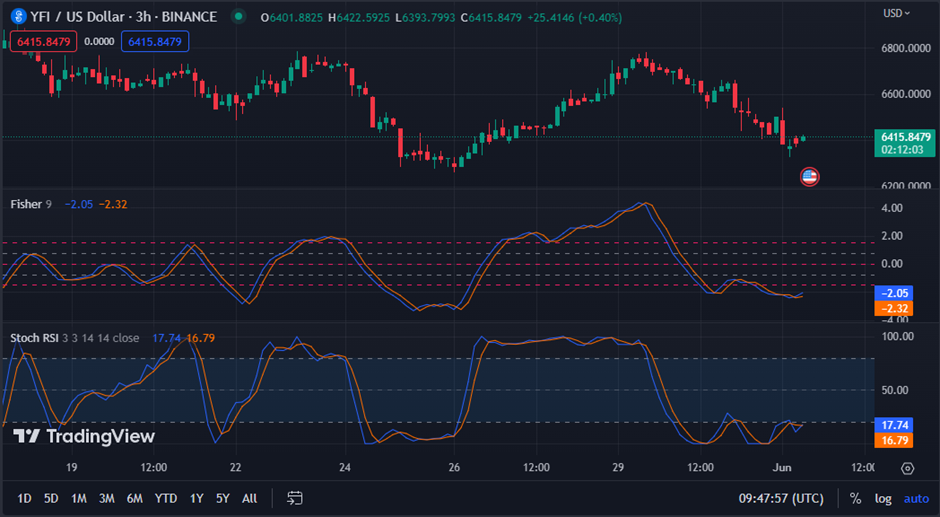
Task: Select the 1D date range
Action: click(24, 498)
